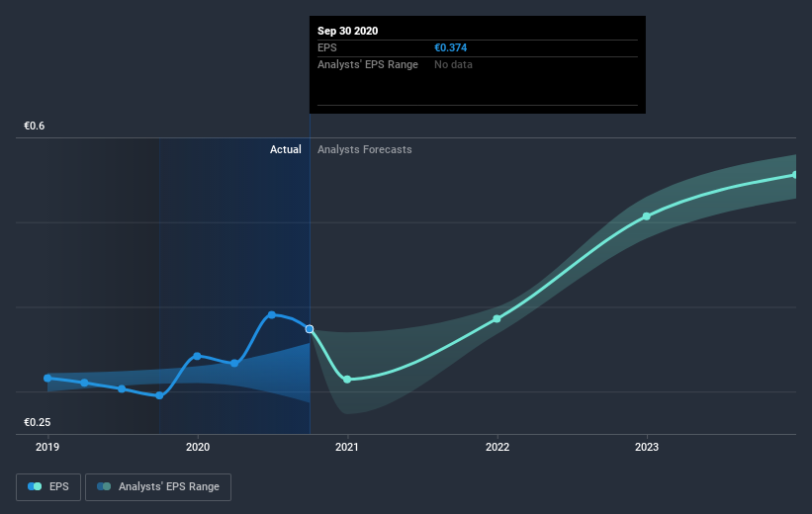Click the tooltip 'No data' value

click(453, 64)
